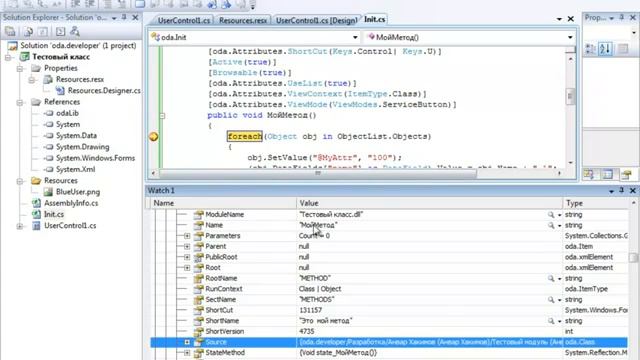The image size is (640, 360).
Task: Toggle Alphabetical sort in Properties panel
Action: pyautogui.click(x=605, y=49)
